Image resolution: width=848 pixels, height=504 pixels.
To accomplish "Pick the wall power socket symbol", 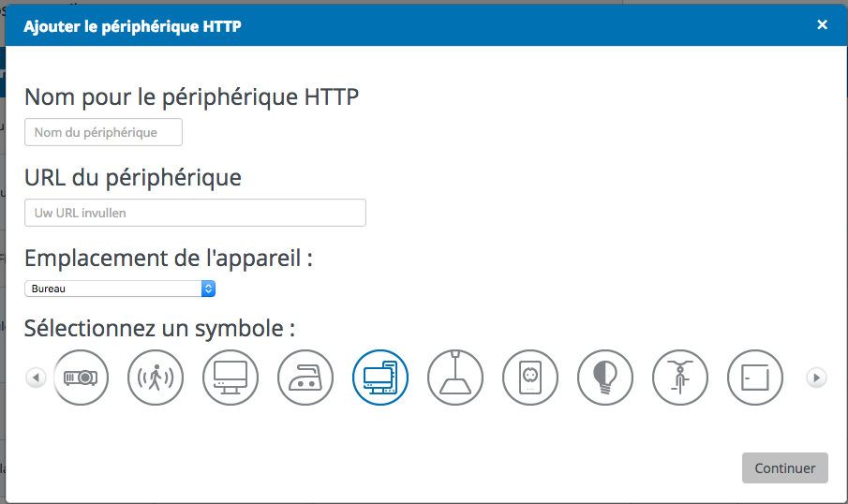I will pos(530,378).
